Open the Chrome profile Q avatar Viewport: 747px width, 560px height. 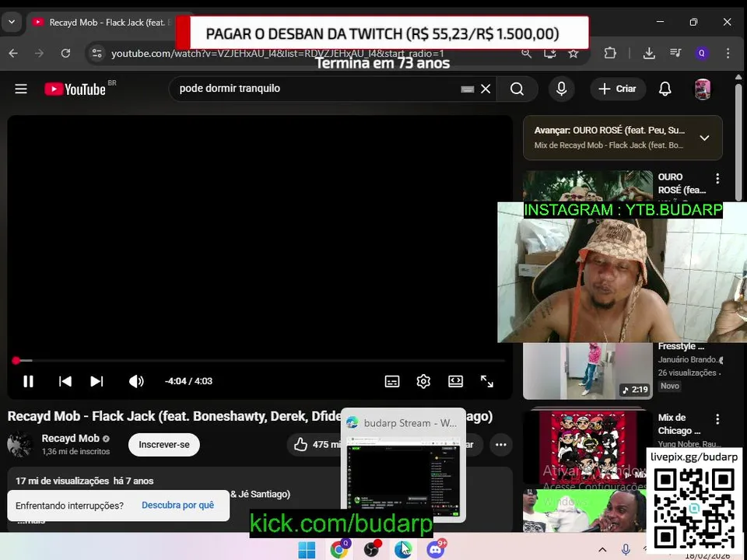(701, 54)
